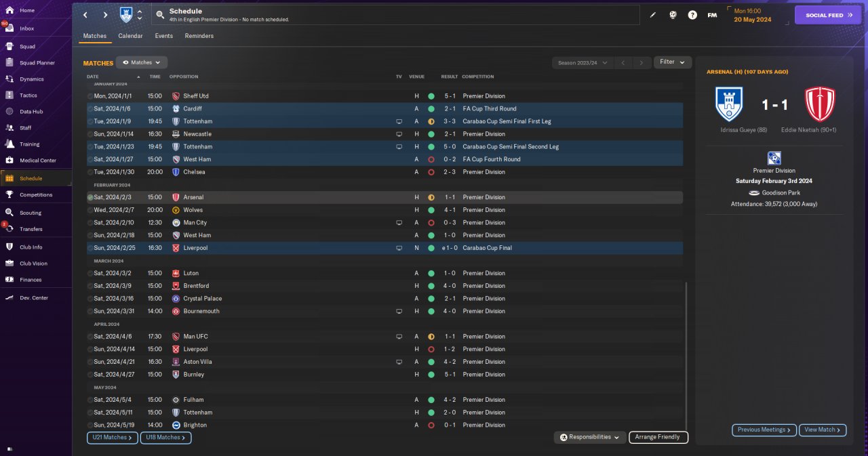The height and width of the screenshot is (456, 868).
Task: Go back with the left arrow
Action: (x=85, y=14)
